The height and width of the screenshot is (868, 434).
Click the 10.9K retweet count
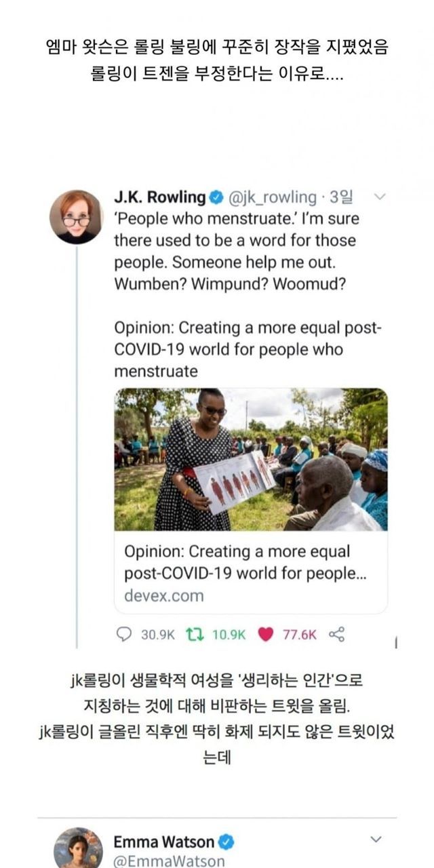229,634
